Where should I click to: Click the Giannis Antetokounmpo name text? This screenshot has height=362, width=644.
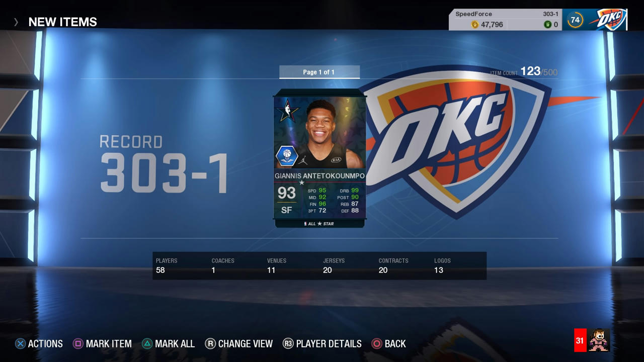(319, 176)
